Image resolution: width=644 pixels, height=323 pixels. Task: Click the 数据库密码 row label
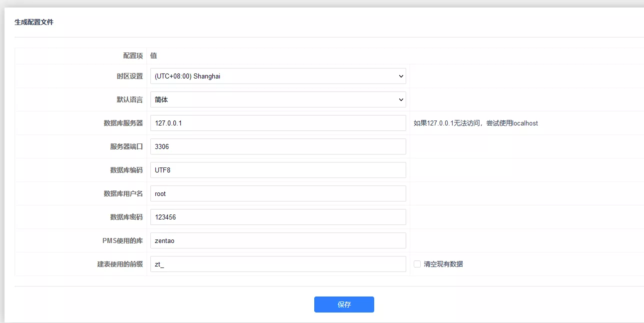click(x=126, y=217)
